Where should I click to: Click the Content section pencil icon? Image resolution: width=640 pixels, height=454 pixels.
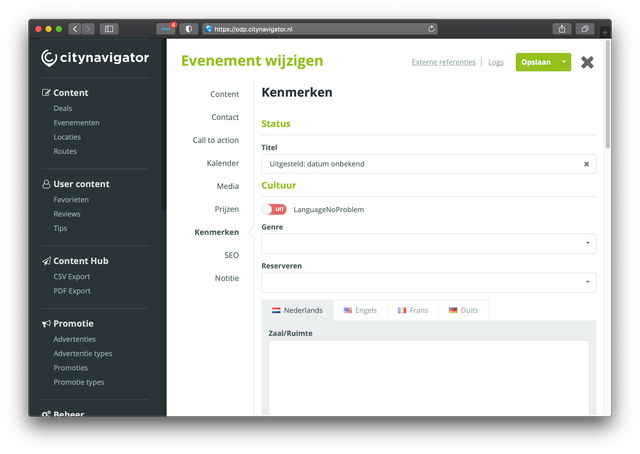tap(46, 93)
